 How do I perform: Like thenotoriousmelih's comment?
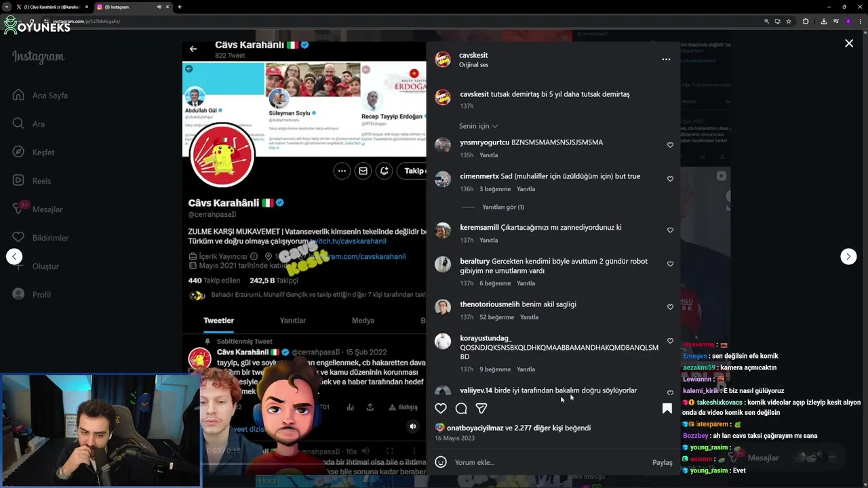click(670, 307)
